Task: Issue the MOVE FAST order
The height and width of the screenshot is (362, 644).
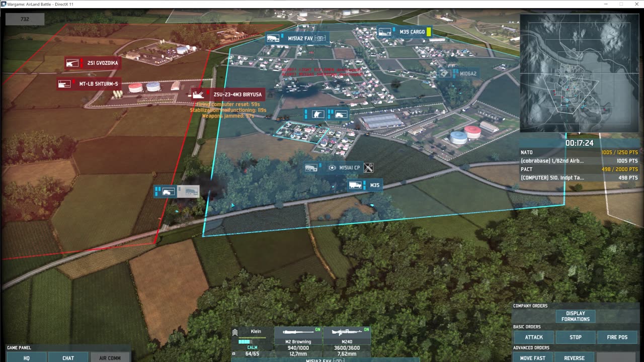Action: (x=532, y=357)
